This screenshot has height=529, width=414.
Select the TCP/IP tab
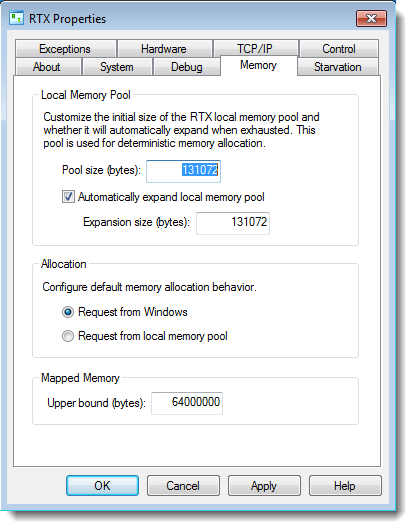pos(255,49)
